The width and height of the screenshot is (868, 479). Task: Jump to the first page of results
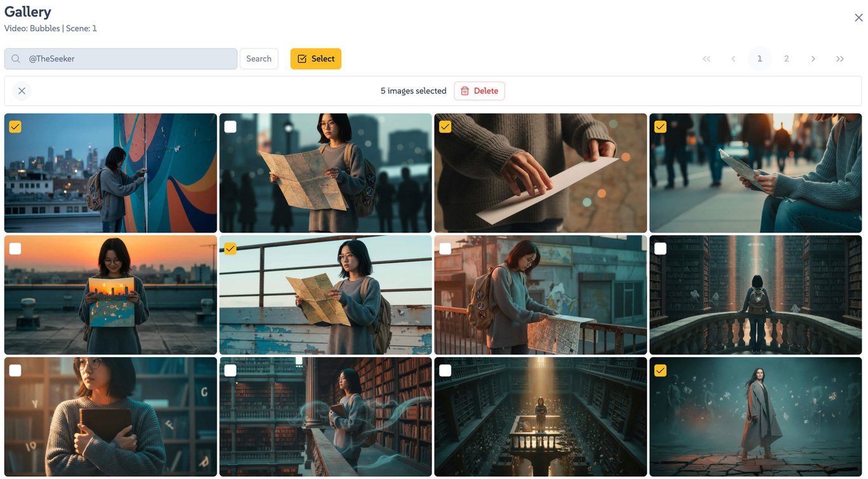[707, 59]
